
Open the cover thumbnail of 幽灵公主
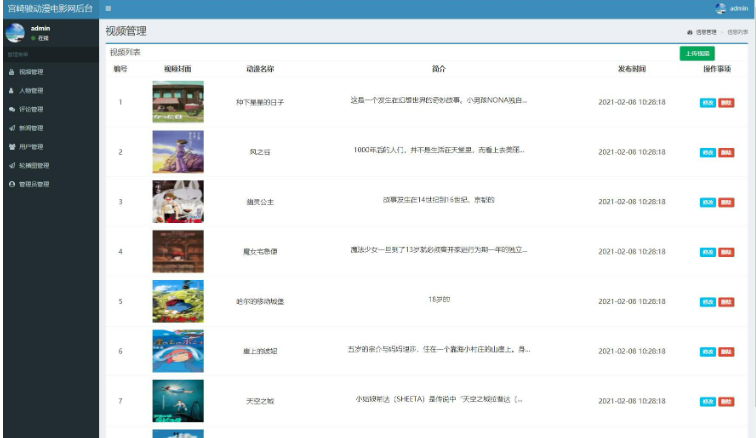coord(178,202)
